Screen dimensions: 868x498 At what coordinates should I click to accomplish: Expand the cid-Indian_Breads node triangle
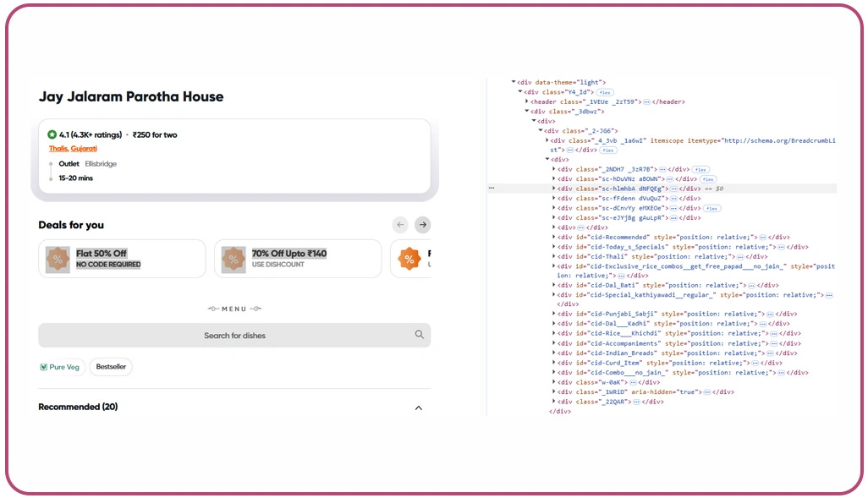(x=553, y=353)
